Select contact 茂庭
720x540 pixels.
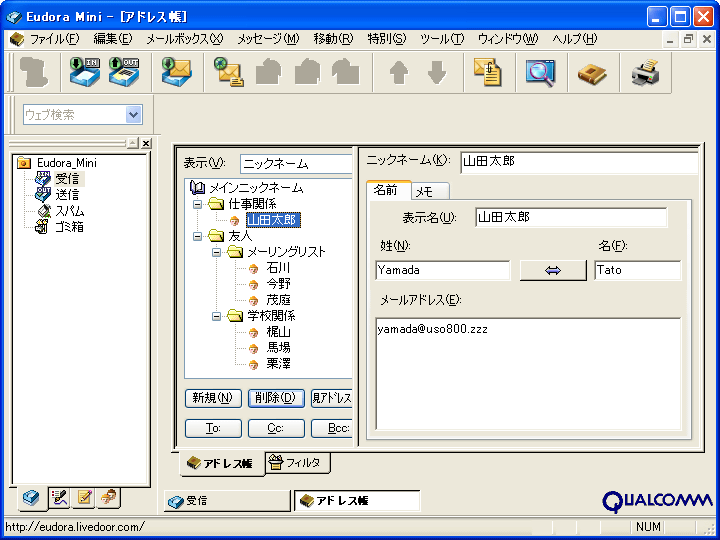(278, 300)
